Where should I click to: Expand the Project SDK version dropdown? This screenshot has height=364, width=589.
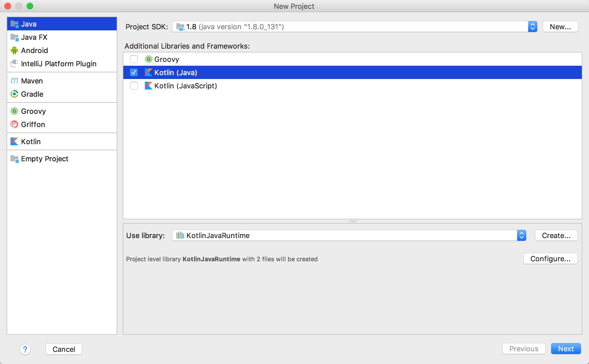[533, 27]
